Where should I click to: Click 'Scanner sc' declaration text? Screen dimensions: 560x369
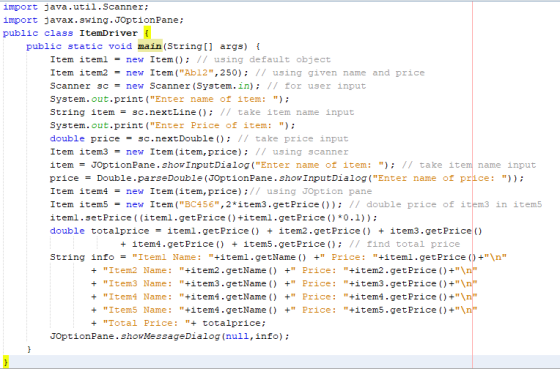(x=79, y=86)
